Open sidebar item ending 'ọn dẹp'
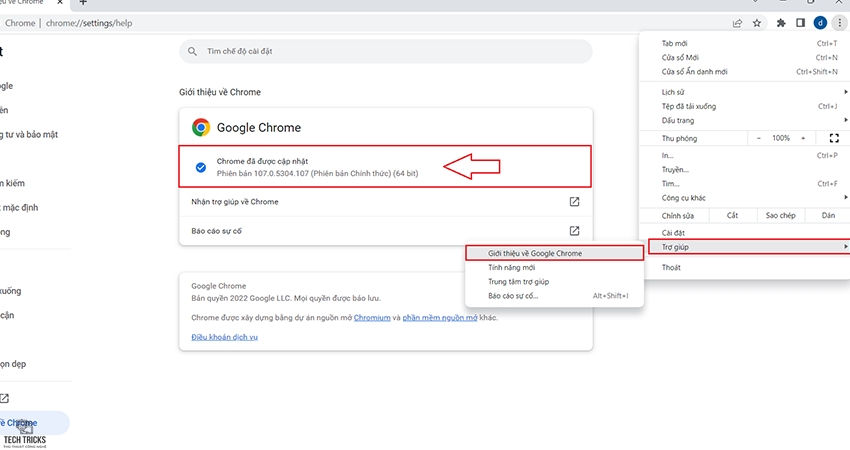 click(13, 364)
